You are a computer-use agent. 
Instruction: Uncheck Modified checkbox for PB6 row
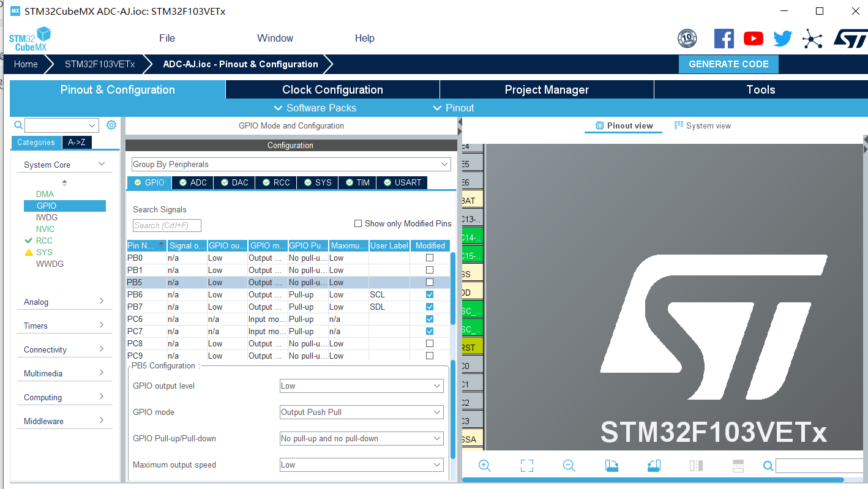[x=430, y=294]
